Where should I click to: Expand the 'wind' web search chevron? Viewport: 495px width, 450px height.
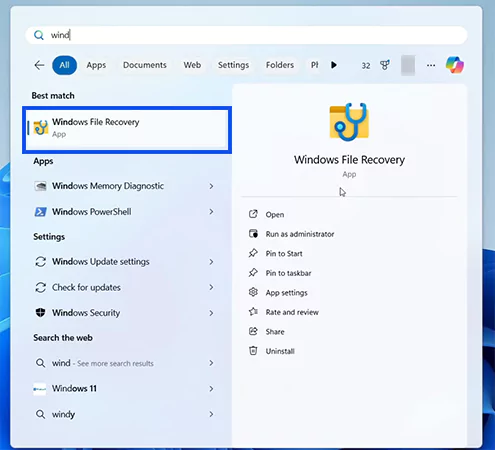pyautogui.click(x=211, y=363)
